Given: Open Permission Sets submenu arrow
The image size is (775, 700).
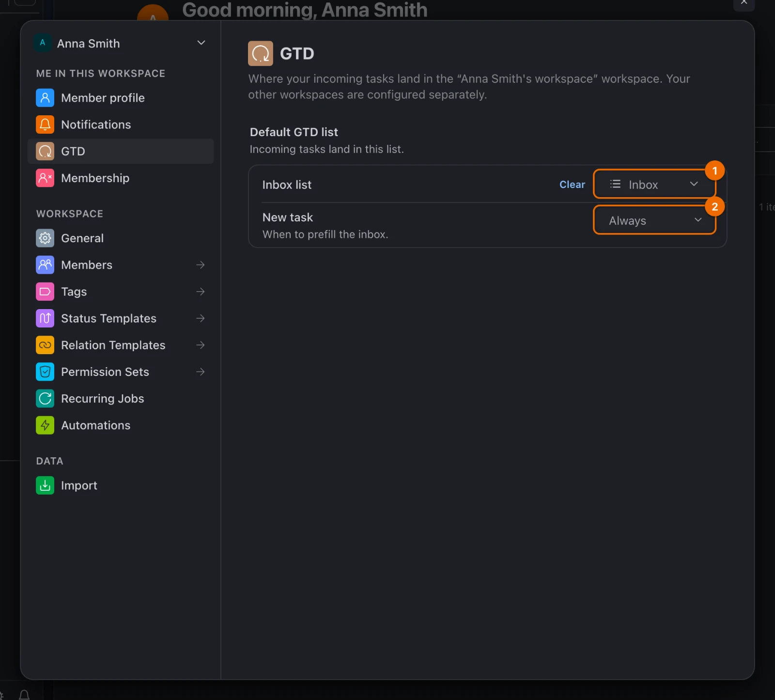Looking at the screenshot, I should coord(201,372).
